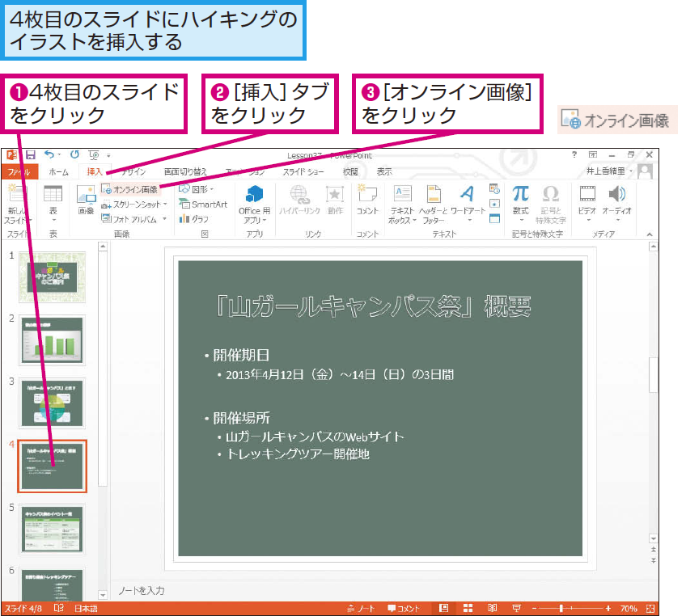Click the オーディオ (Audio) speaker icon
Viewport: 686px width, 616px height.
tap(616, 200)
